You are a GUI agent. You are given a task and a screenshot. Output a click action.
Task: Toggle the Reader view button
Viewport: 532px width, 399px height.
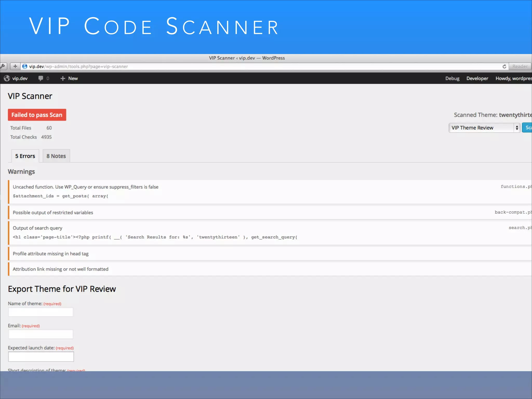tap(520, 66)
